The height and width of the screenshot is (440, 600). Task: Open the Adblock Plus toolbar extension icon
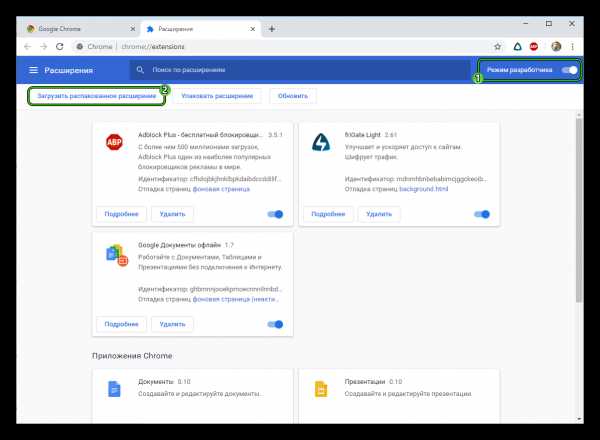[534, 47]
